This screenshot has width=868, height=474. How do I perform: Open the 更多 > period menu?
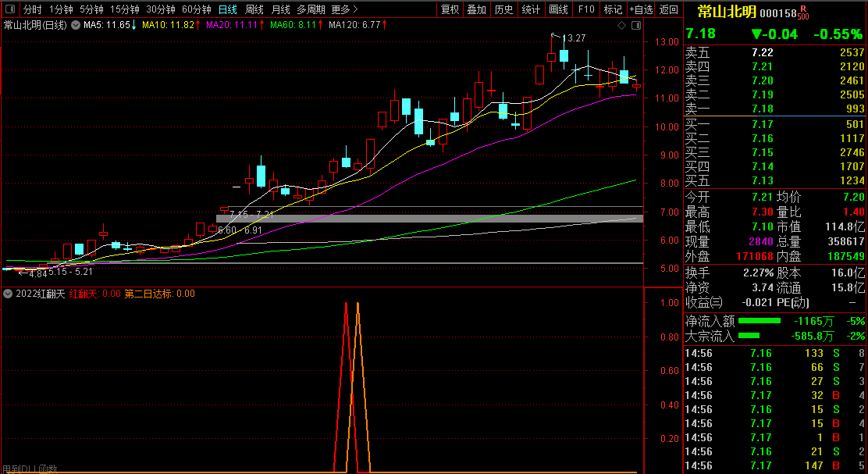tap(344, 9)
